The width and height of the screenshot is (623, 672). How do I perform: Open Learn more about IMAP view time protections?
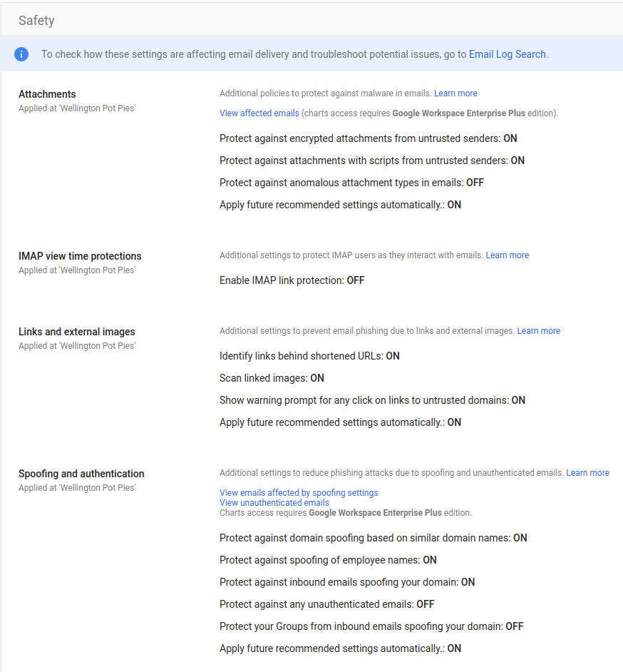coord(507,255)
